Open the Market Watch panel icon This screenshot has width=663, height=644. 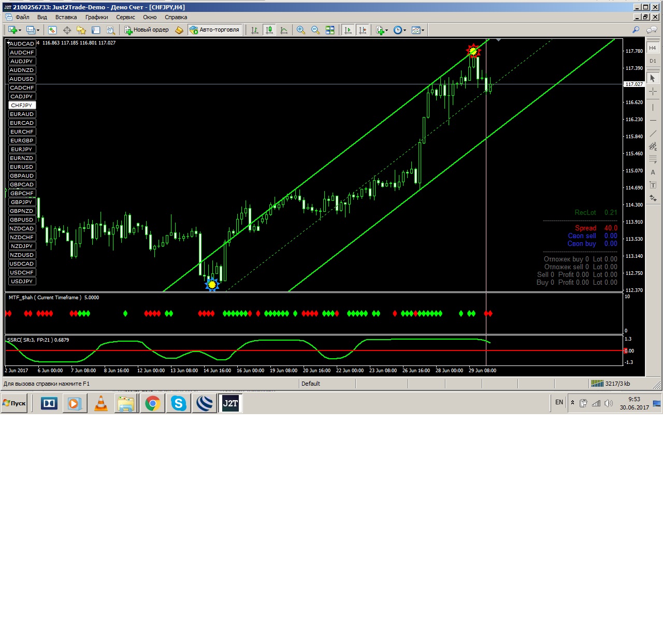[x=52, y=30]
